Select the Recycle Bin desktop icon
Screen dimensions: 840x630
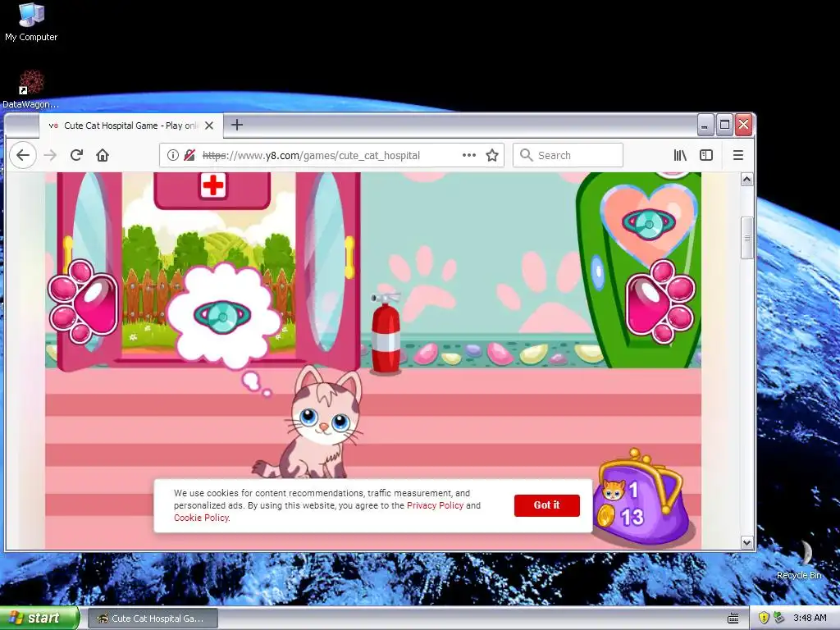(x=799, y=559)
